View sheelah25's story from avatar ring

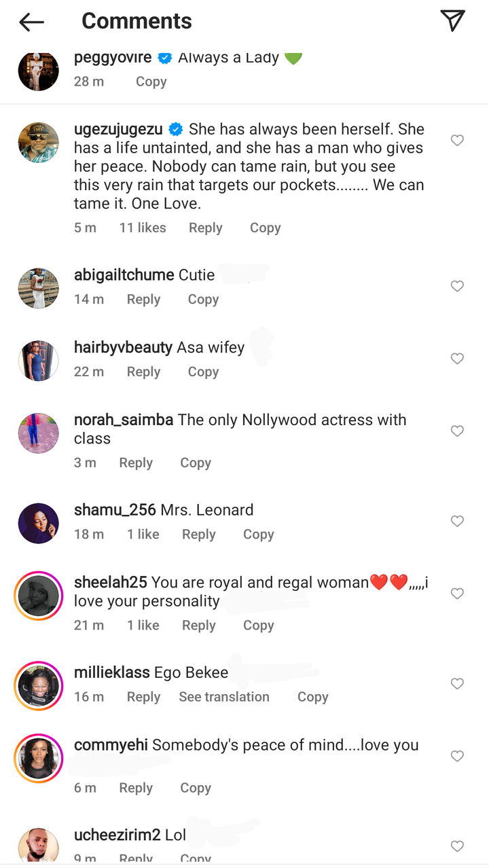point(38,595)
